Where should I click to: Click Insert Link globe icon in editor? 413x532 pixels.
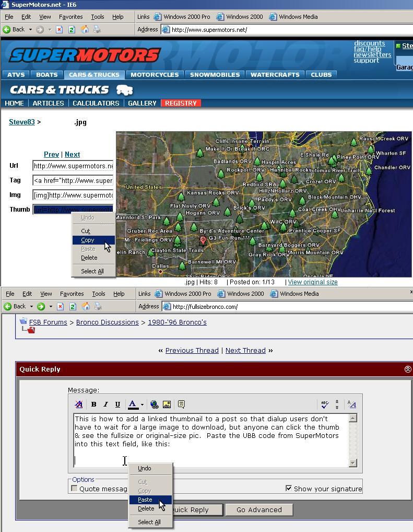pyautogui.click(x=154, y=404)
